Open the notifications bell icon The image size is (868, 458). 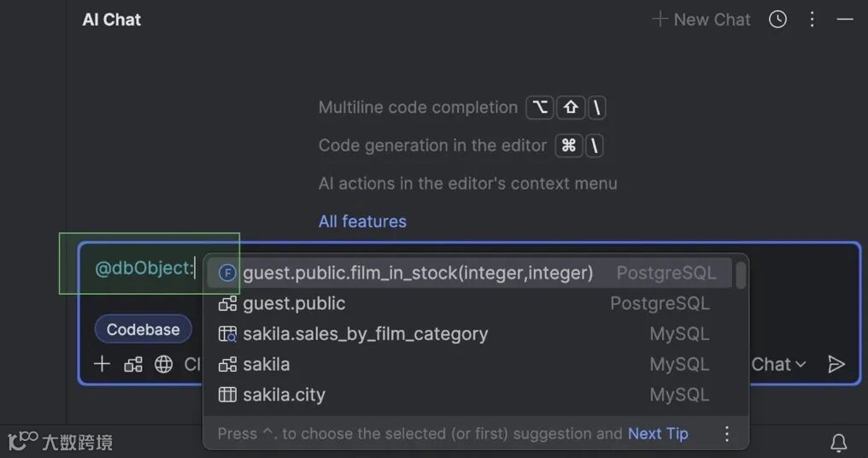[x=839, y=443]
